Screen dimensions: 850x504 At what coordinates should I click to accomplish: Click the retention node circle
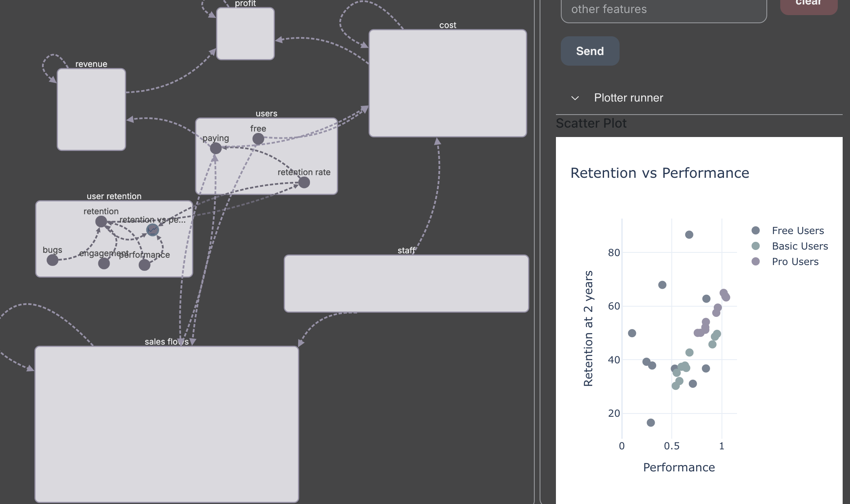click(101, 222)
